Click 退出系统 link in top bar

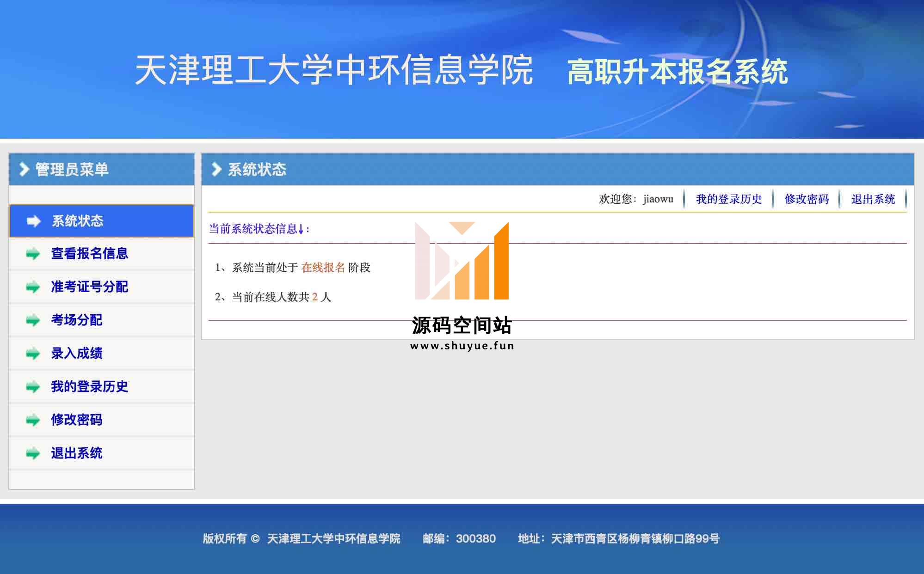point(873,199)
